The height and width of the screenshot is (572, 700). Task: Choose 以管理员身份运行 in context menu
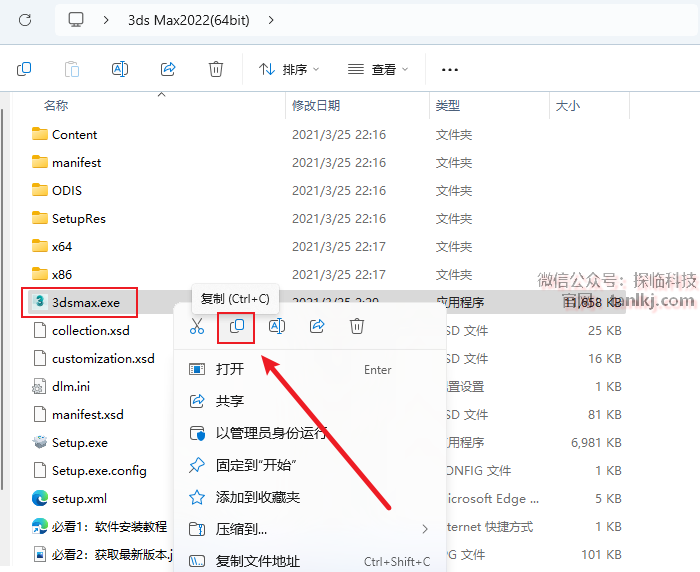click(x=270, y=433)
